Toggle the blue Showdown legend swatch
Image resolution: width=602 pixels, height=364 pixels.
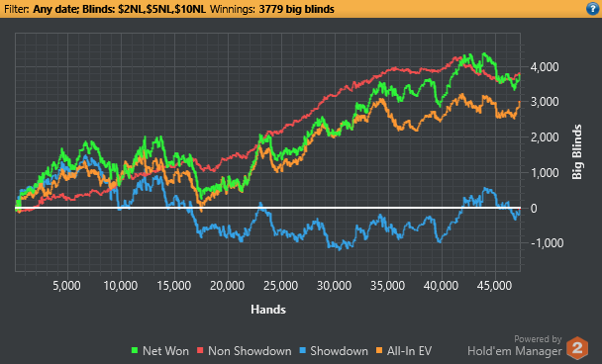point(303,350)
